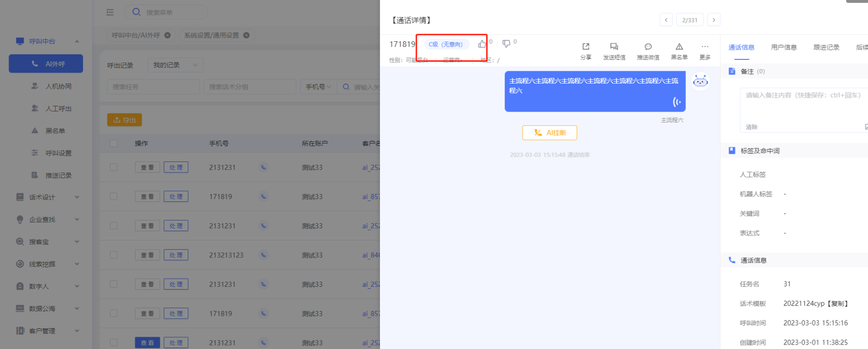Screen dimensions: 868x349
Task: Add number to 黑名单 via warning icon
Action: tap(679, 47)
